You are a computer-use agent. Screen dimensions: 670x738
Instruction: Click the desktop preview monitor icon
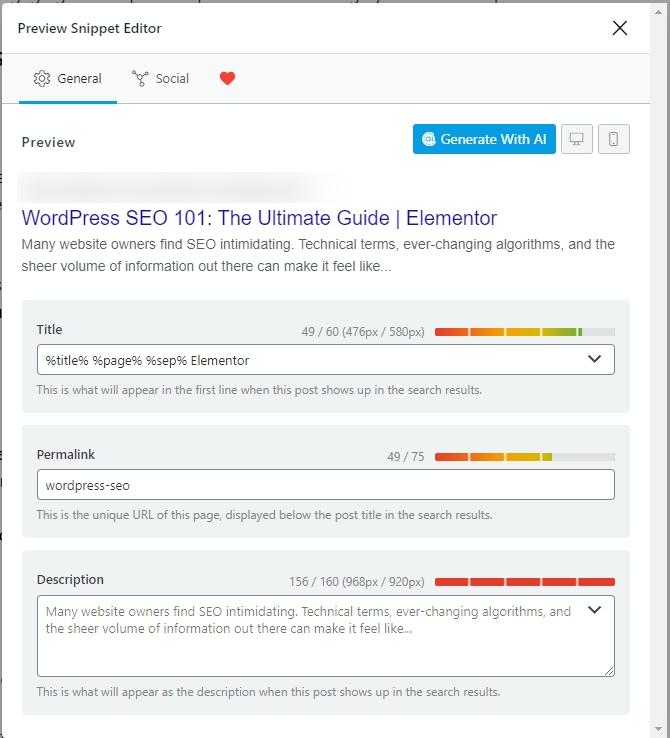576,139
